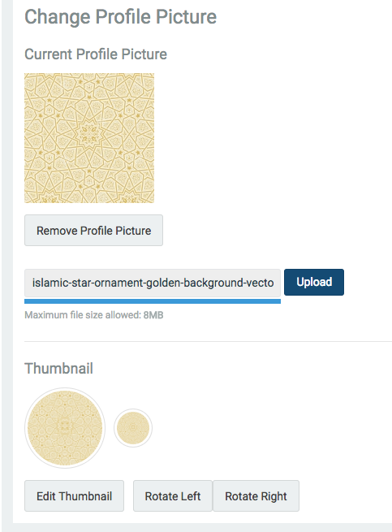Rotate the thumbnail left
The width and height of the screenshot is (392, 532).
(173, 495)
